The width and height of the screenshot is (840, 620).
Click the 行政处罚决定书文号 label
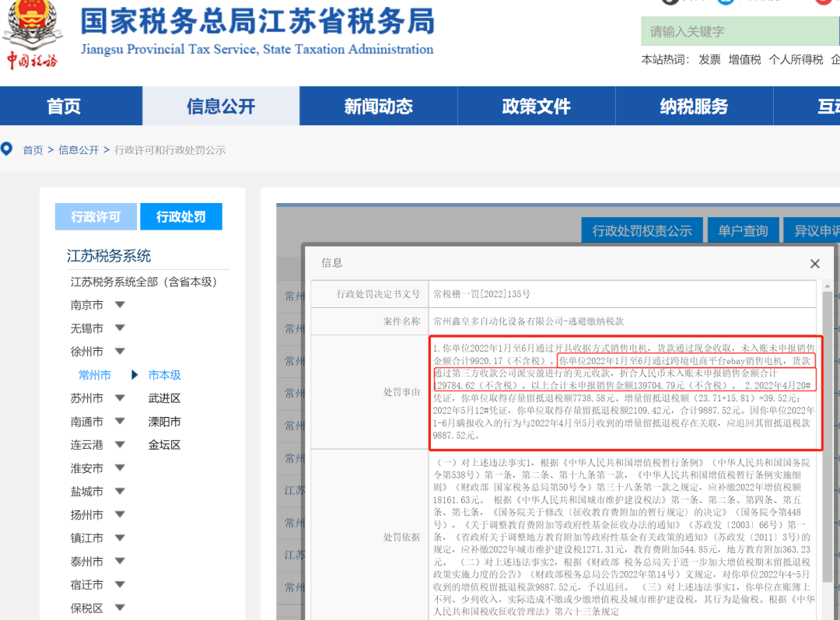[x=378, y=293]
